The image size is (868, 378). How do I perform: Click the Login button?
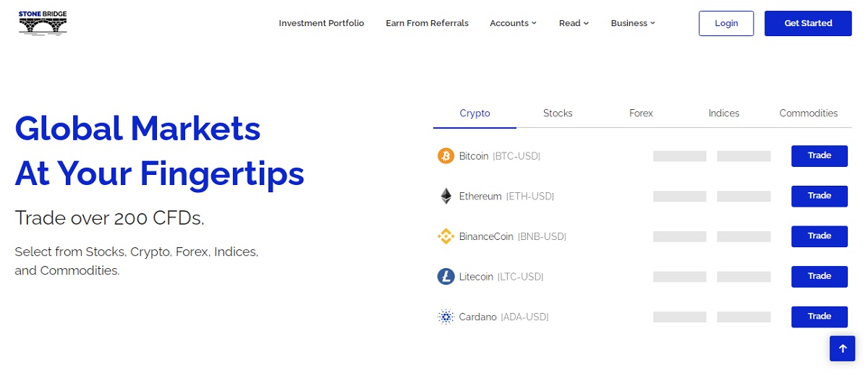click(726, 23)
